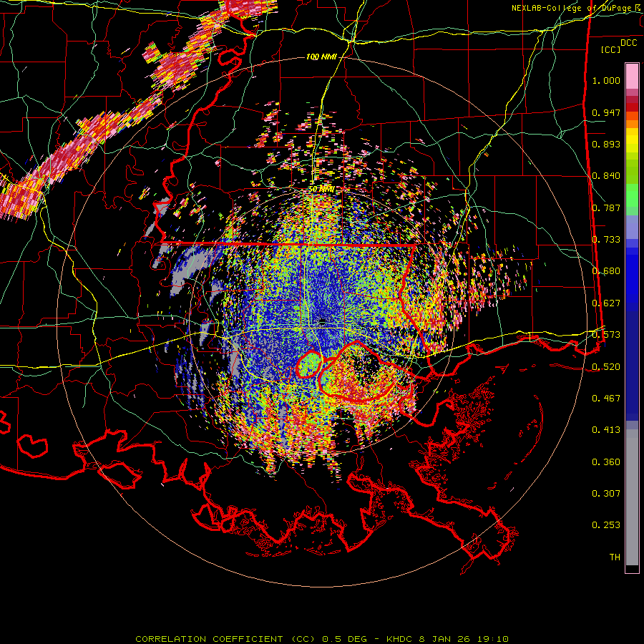Click the 0.733 scale value
The image size is (644, 644).
606,240
